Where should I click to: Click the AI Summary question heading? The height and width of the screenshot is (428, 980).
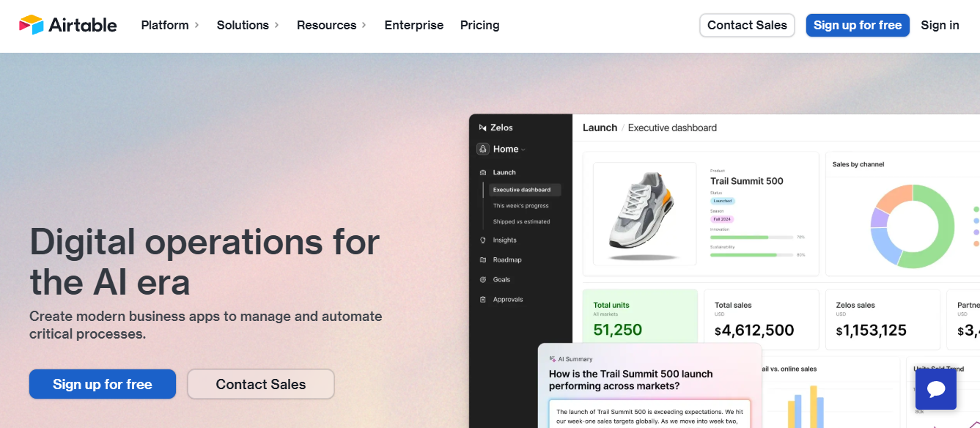631,380
